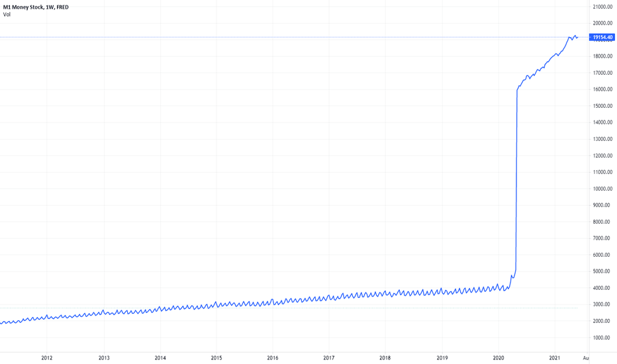The width and height of the screenshot is (617, 364).
Task: Click the M1 Money Stock chart title
Action: click(x=36, y=7)
